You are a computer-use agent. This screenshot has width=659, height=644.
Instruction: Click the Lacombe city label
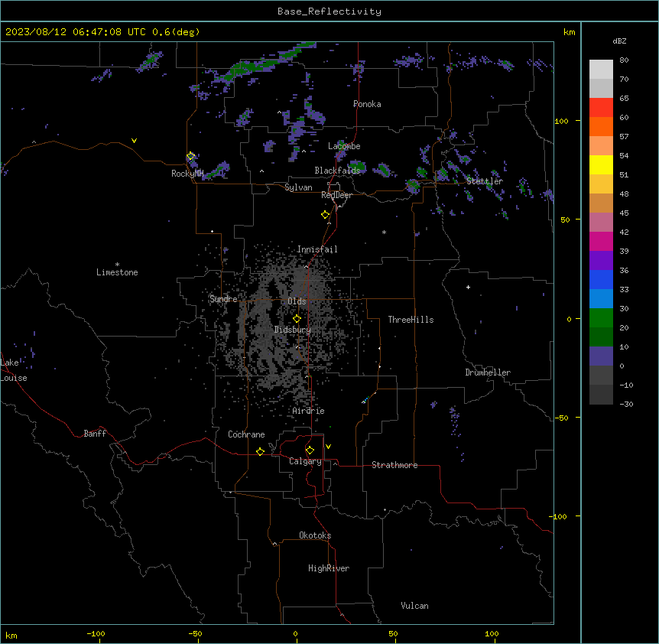(x=344, y=146)
